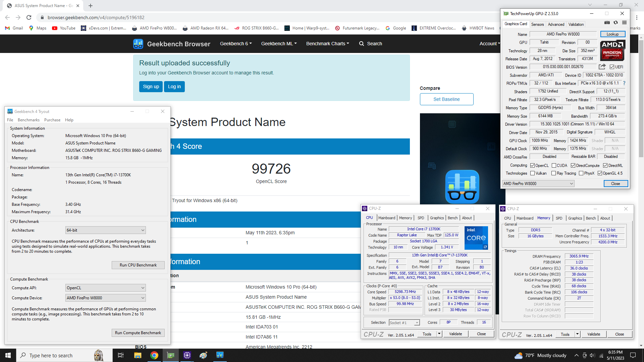Open the GPU-Z hamburger menu icon
644x362 pixels.
624,23
